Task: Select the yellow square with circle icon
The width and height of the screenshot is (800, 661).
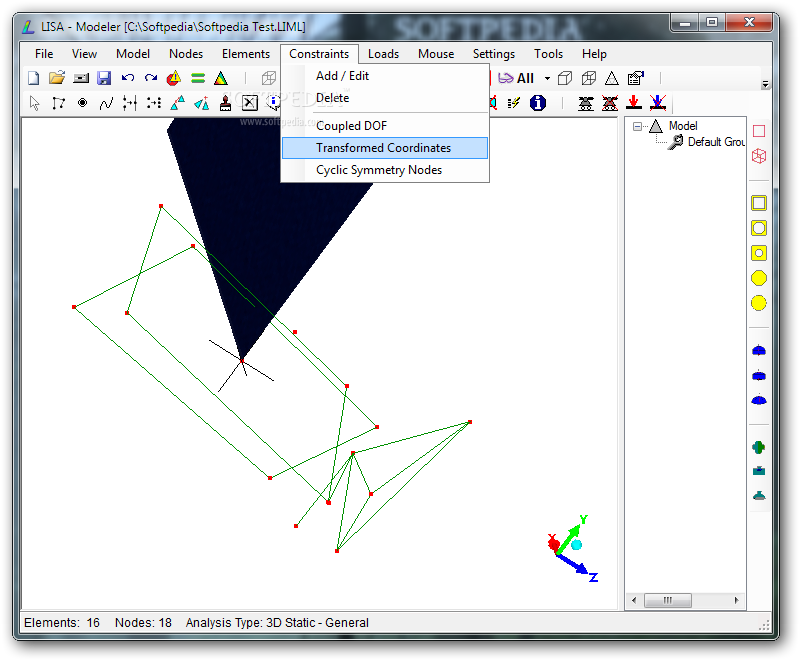Action: coord(759,228)
